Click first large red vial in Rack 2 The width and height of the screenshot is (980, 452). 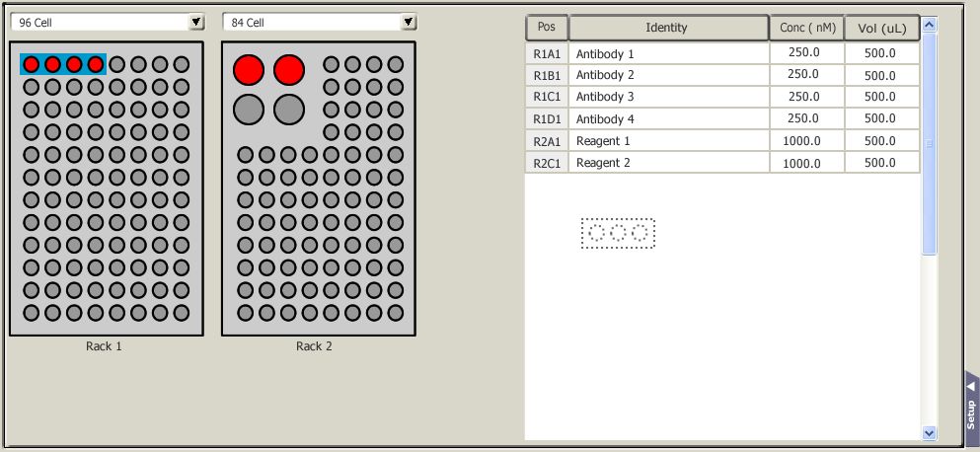249,69
